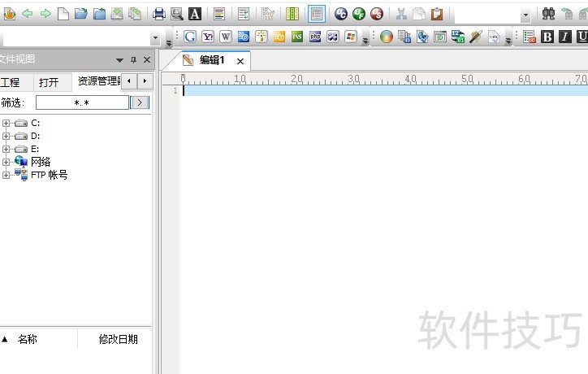Create a new blank file
The width and height of the screenshot is (588, 374).
coord(63,15)
